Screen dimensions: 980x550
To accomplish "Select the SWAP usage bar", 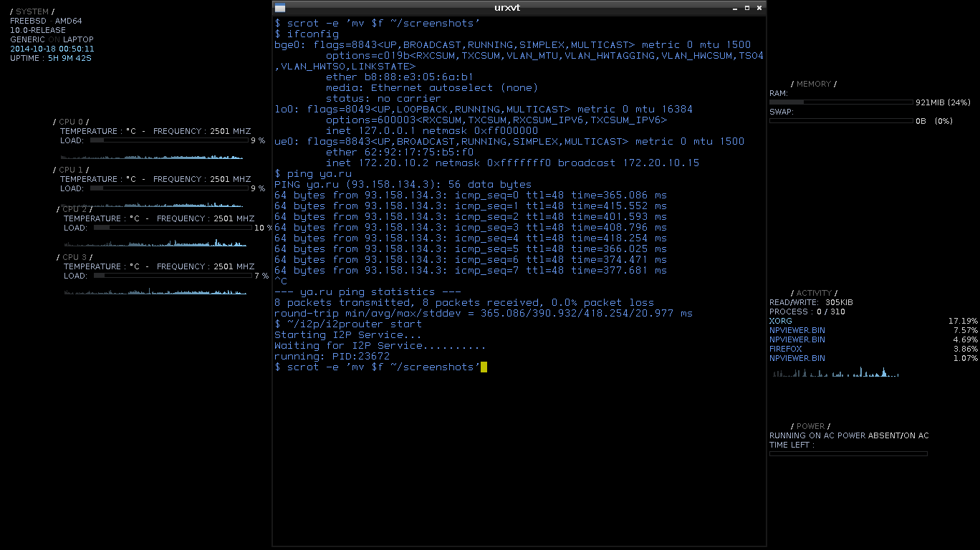I will (841, 121).
